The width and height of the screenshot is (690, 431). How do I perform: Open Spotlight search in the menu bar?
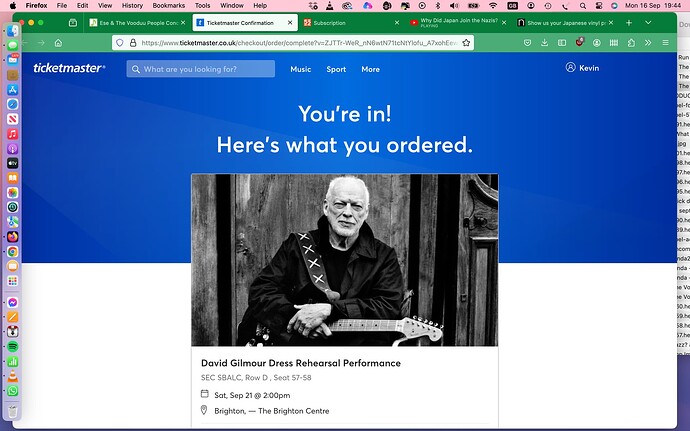coord(583,6)
